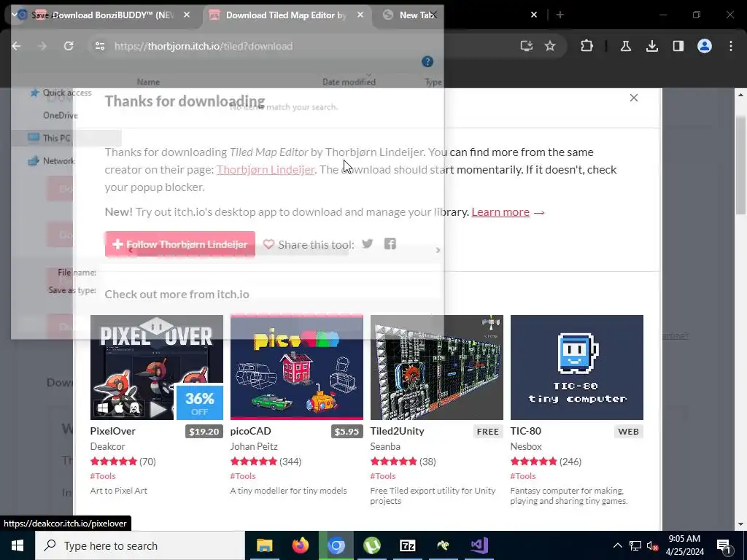Visit the Nesbox author page

526,447
